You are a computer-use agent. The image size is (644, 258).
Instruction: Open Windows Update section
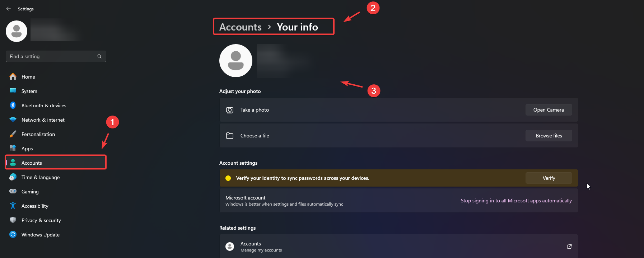(x=40, y=235)
